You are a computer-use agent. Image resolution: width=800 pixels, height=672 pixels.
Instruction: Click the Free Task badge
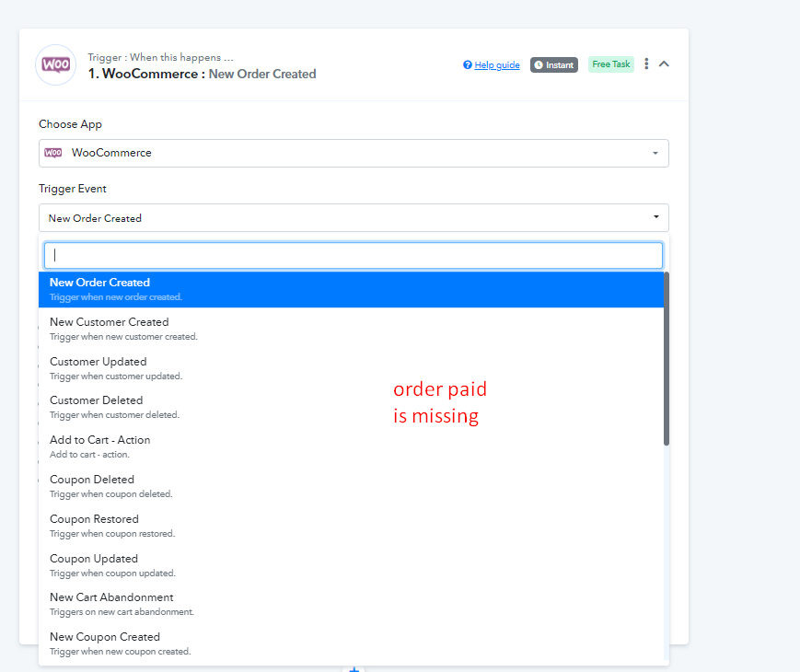[x=611, y=64]
